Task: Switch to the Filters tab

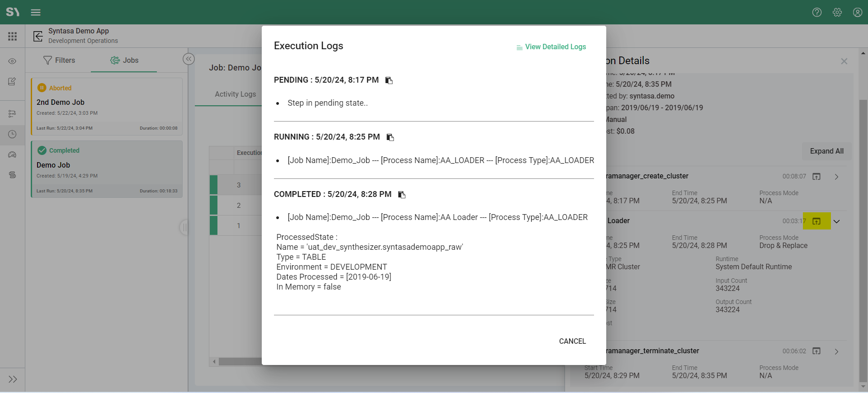Action: click(x=59, y=60)
